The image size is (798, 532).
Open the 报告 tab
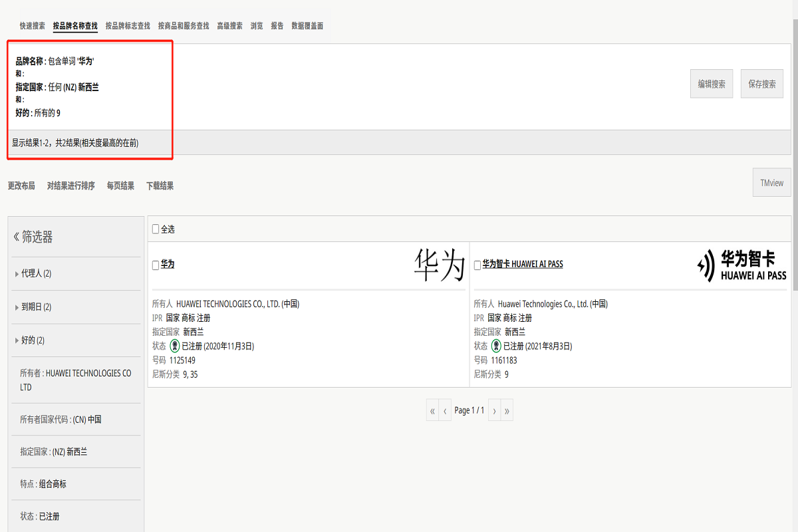tap(277, 26)
